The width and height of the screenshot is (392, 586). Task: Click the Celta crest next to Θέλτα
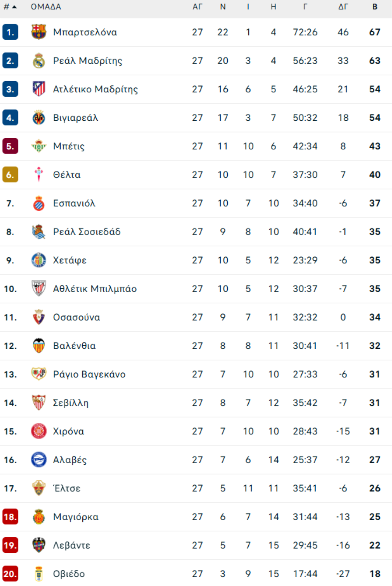pyautogui.click(x=39, y=174)
